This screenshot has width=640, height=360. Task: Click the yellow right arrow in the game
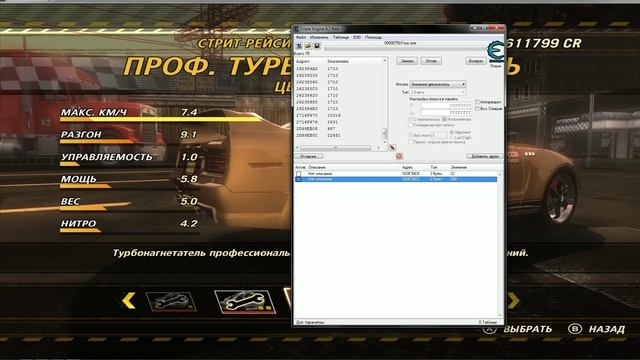[x=513, y=301]
